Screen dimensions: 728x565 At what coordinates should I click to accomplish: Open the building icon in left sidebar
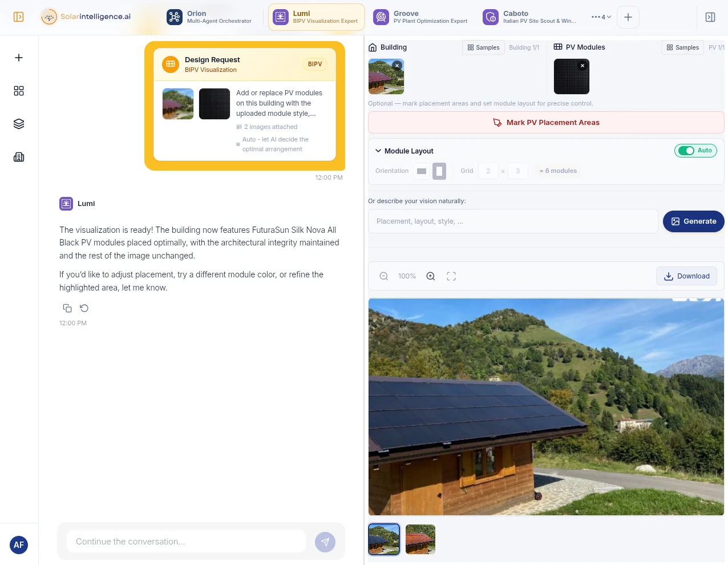19,157
